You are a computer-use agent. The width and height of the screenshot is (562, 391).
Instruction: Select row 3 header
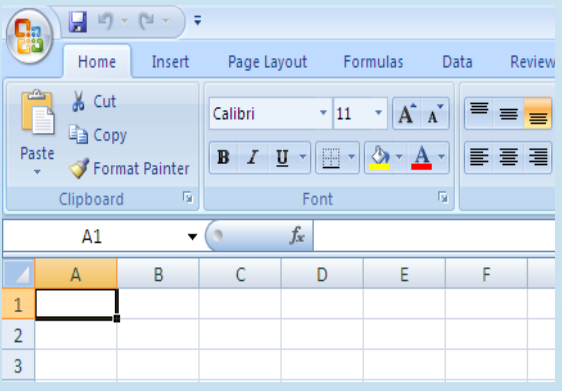[19, 365]
